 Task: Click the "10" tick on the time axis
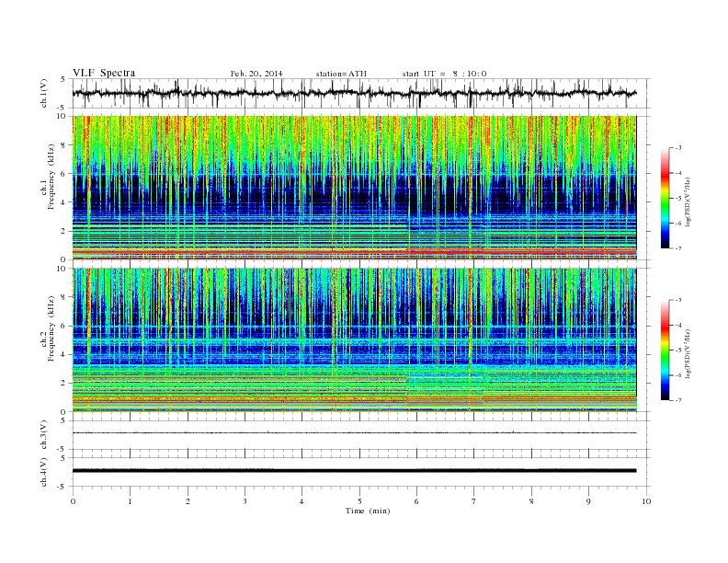point(646,501)
